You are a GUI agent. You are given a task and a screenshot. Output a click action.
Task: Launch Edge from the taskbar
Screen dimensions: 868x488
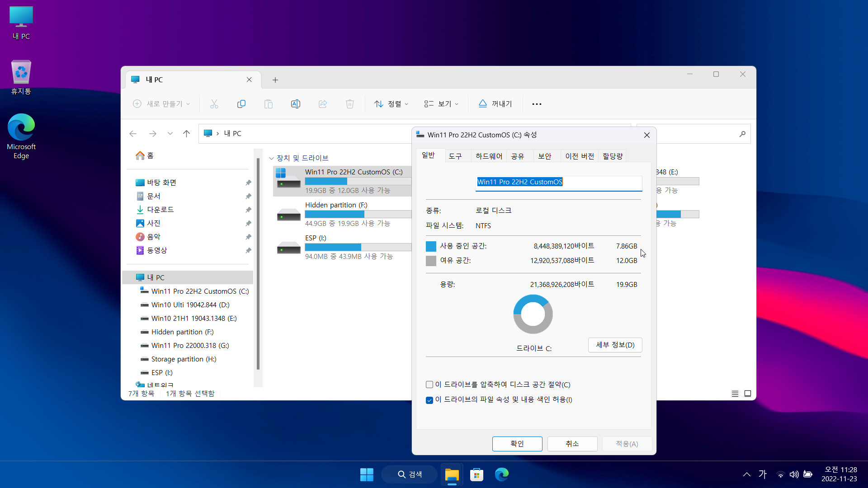click(501, 474)
